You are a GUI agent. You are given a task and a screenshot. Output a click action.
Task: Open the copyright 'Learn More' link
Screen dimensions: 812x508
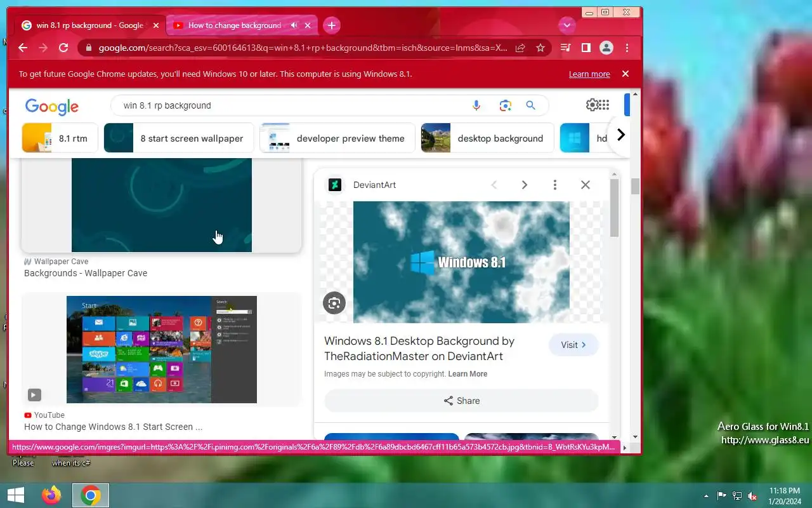[468, 374]
